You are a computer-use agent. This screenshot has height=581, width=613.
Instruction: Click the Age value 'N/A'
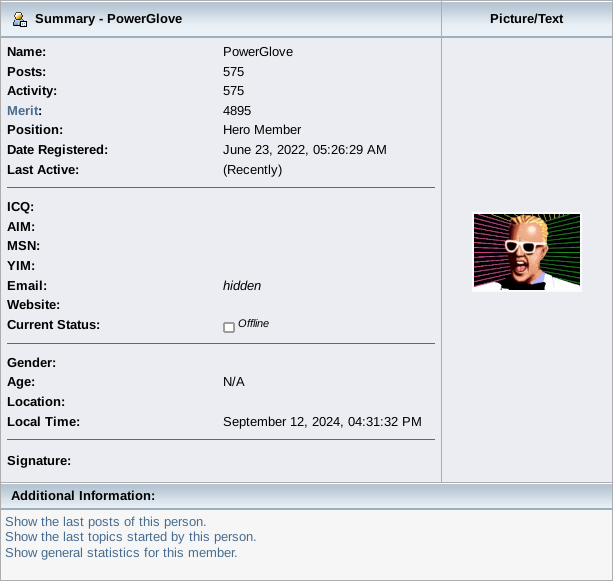[234, 382]
